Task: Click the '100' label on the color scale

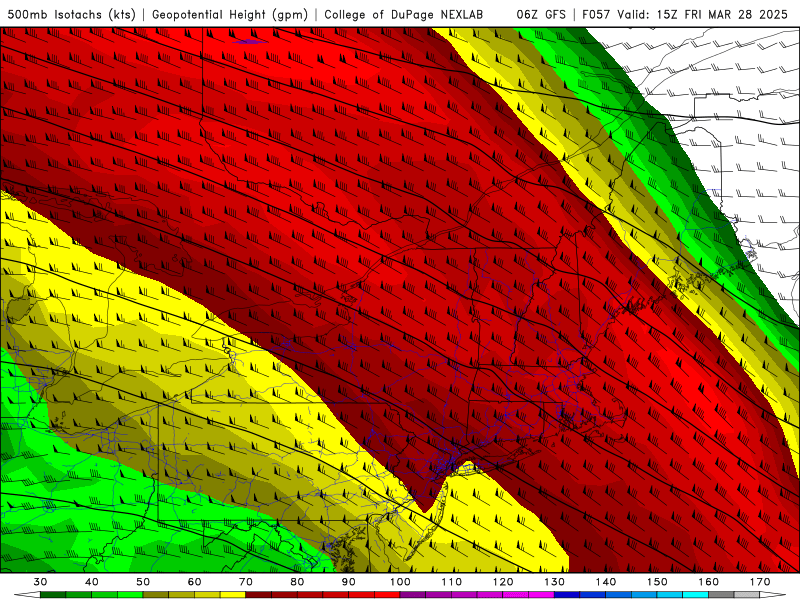Action: (400, 582)
